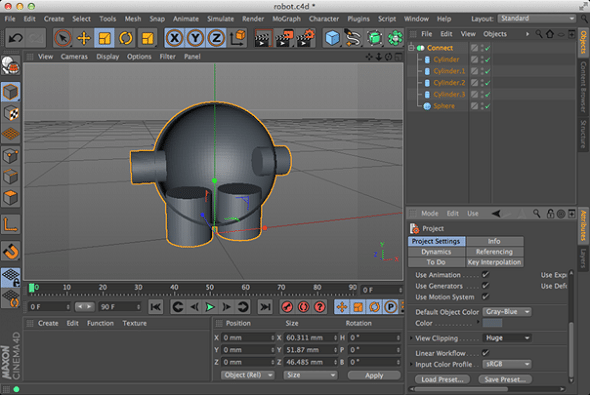This screenshot has height=395, width=590.
Task: Open Edit Render Settings icon
Action: pos(305,38)
